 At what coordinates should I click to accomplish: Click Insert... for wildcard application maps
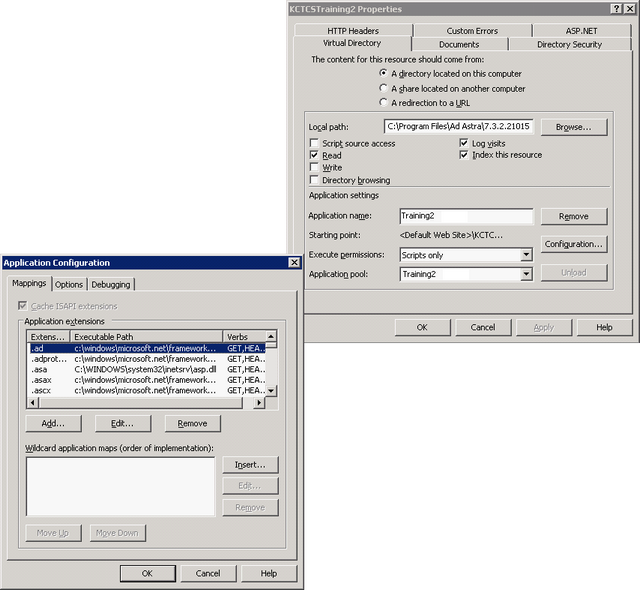pyautogui.click(x=250, y=465)
